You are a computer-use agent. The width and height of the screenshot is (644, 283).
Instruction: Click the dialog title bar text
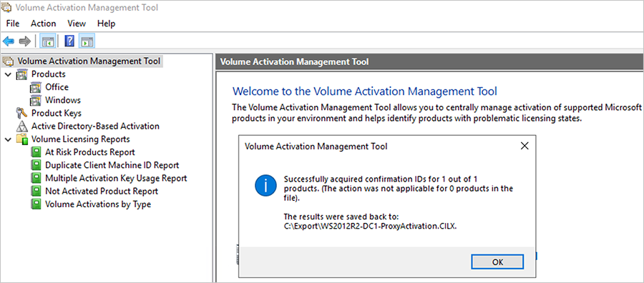[x=316, y=147]
